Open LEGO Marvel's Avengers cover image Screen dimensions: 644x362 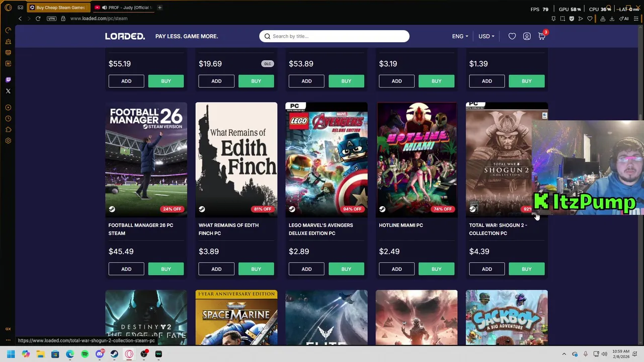pyautogui.click(x=326, y=159)
